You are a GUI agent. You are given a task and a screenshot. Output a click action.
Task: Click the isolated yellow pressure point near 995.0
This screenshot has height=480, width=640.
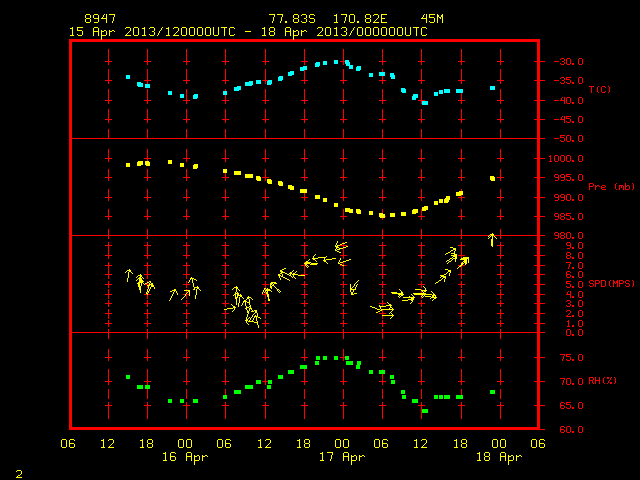point(493,178)
